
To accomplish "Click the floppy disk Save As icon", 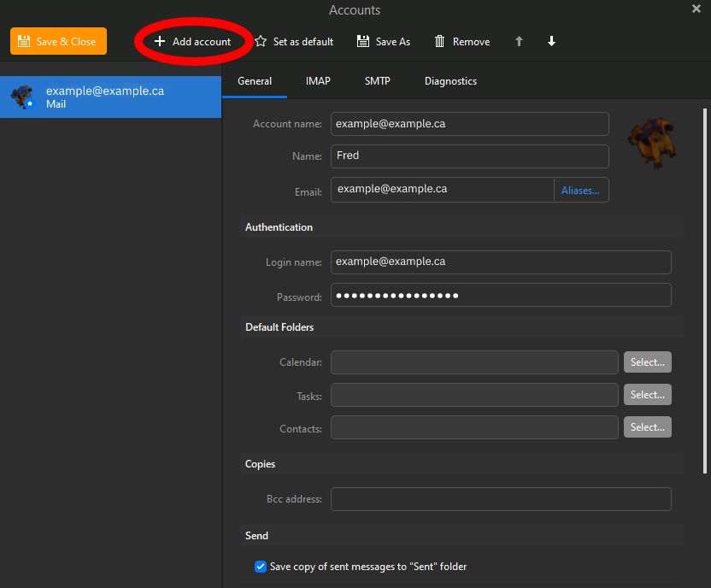I will tap(363, 41).
